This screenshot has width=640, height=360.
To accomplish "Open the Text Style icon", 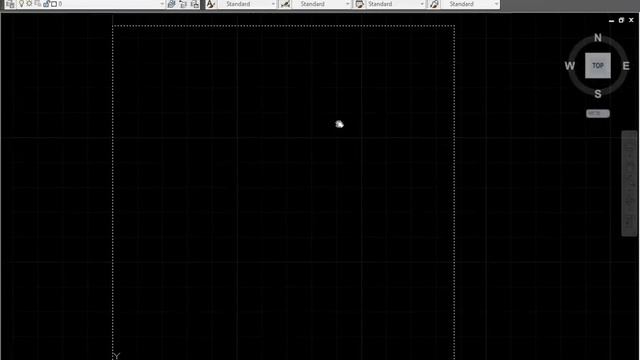I will point(211,4).
